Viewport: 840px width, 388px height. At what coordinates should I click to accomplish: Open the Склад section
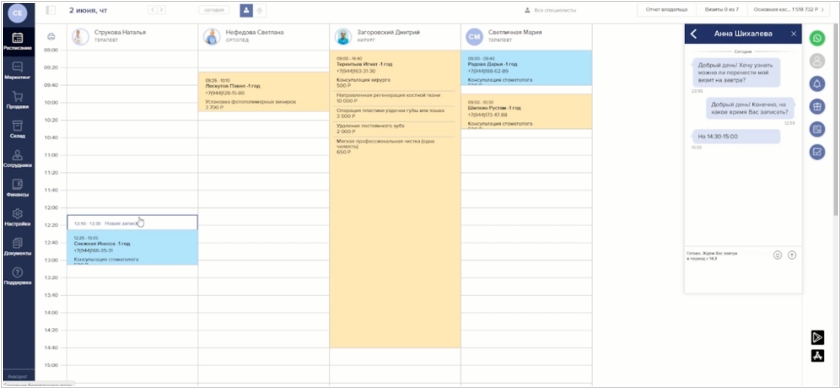(x=17, y=129)
